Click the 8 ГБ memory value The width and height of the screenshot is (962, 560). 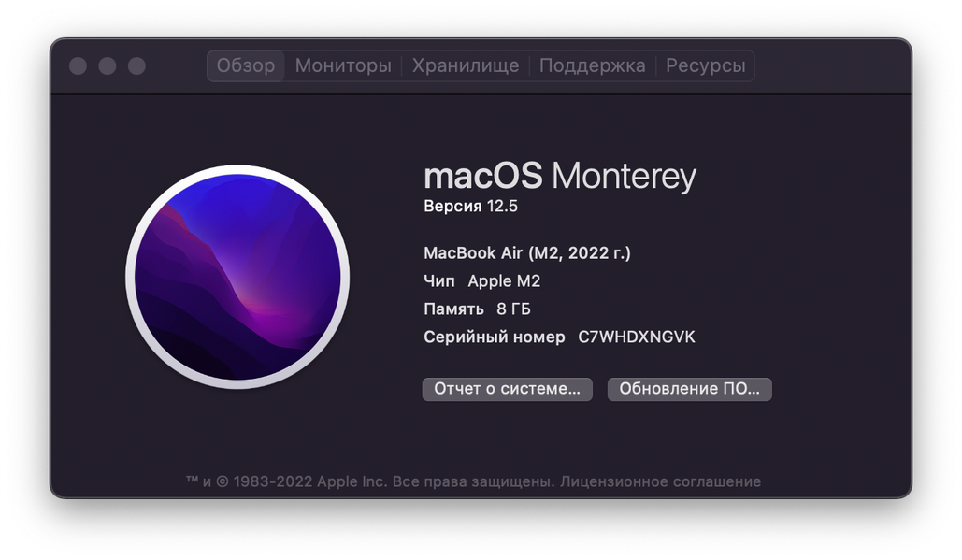[x=513, y=309]
